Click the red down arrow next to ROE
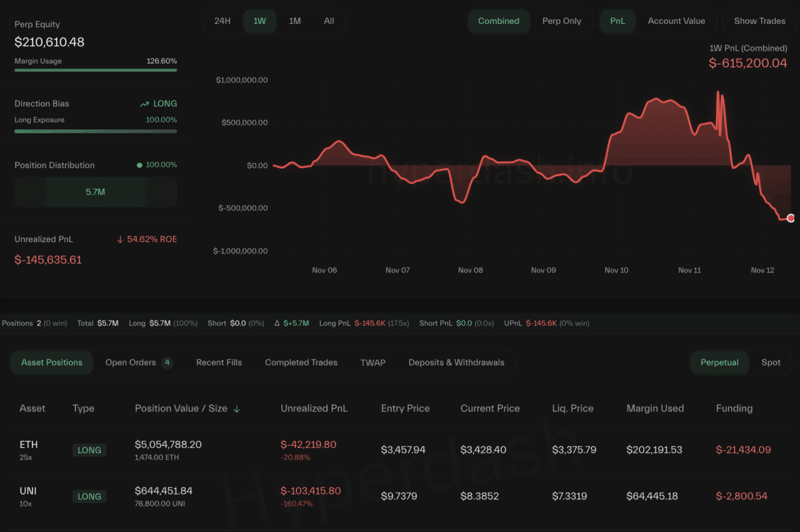 click(x=119, y=239)
